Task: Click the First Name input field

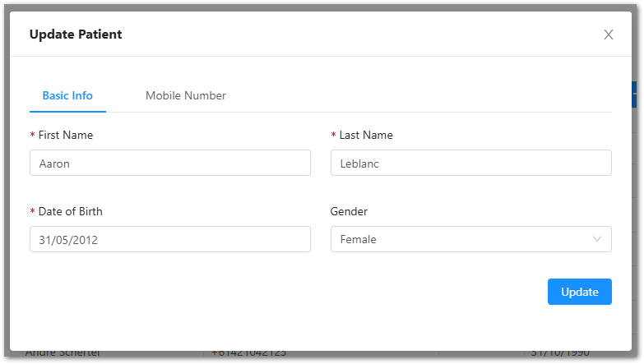Action: pos(170,163)
